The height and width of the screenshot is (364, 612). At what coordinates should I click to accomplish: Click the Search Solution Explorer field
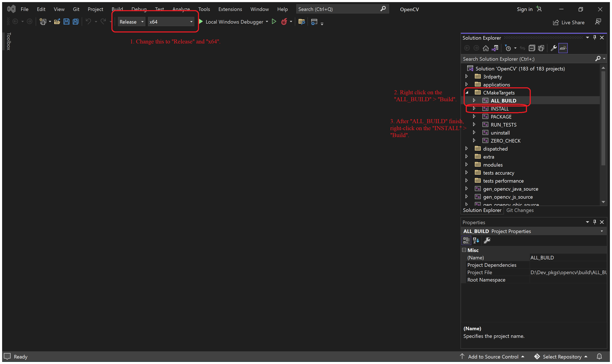(528, 59)
